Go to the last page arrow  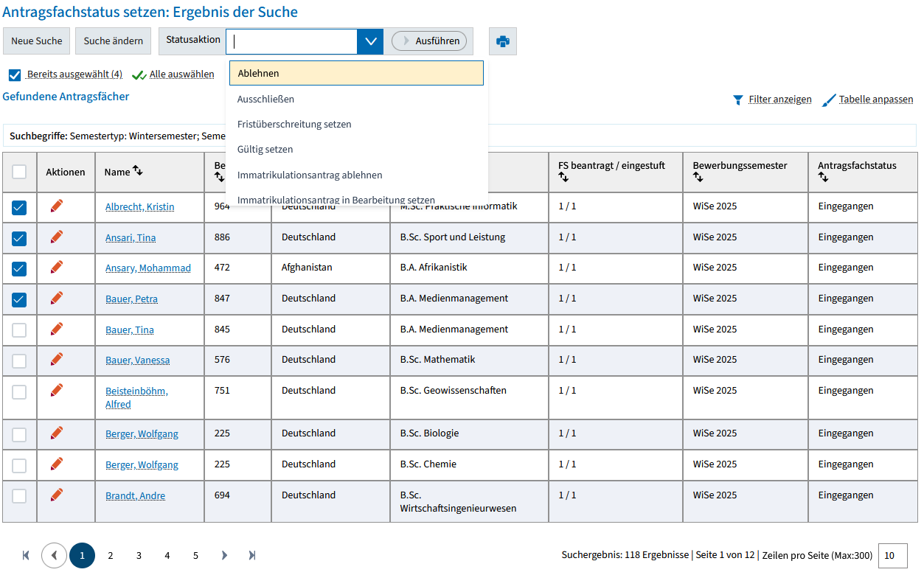(252, 555)
